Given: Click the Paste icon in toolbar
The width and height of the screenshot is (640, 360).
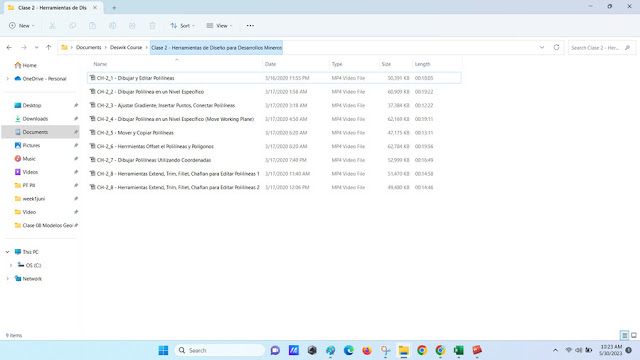Looking at the screenshot, I should tap(92, 26).
